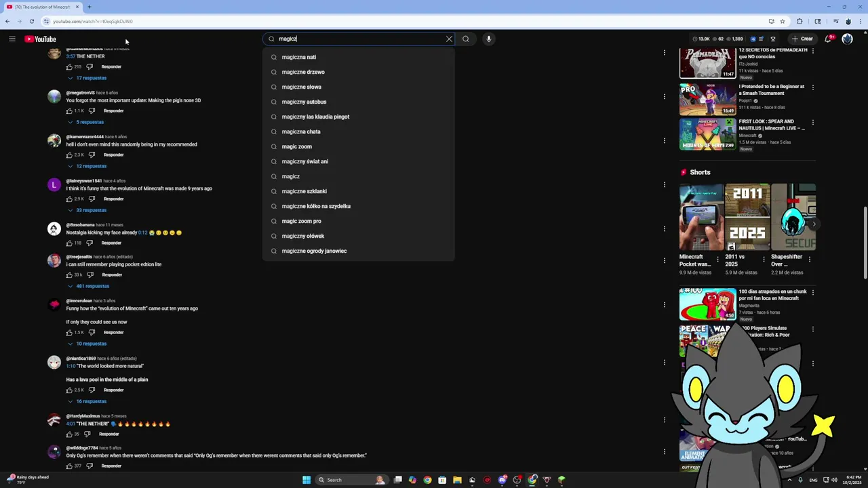The width and height of the screenshot is (868, 488).
Task: Start voice search with the microphone
Action: [x=488, y=39]
